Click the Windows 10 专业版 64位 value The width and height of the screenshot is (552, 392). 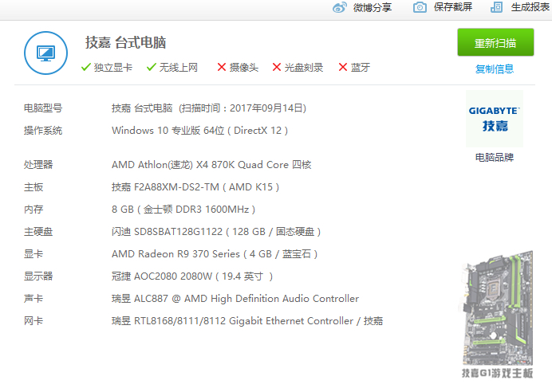click(199, 131)
